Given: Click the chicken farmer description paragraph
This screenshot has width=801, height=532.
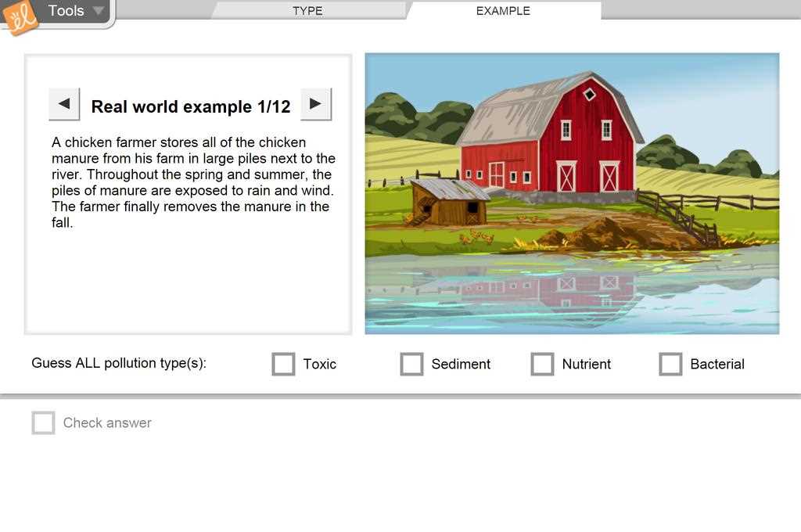Looking at the screenshot, I should coord(193,182).
